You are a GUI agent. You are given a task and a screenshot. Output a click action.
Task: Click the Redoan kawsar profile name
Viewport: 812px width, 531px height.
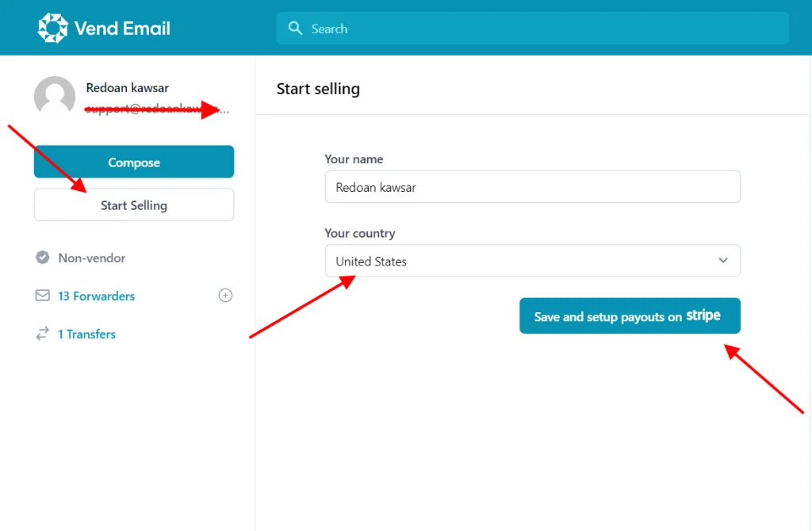coord(127,88)
